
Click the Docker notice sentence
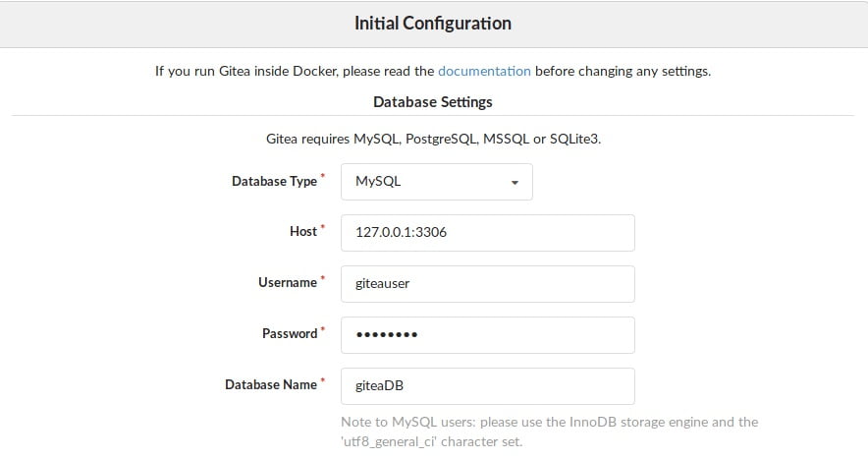(x=433, y=71)
